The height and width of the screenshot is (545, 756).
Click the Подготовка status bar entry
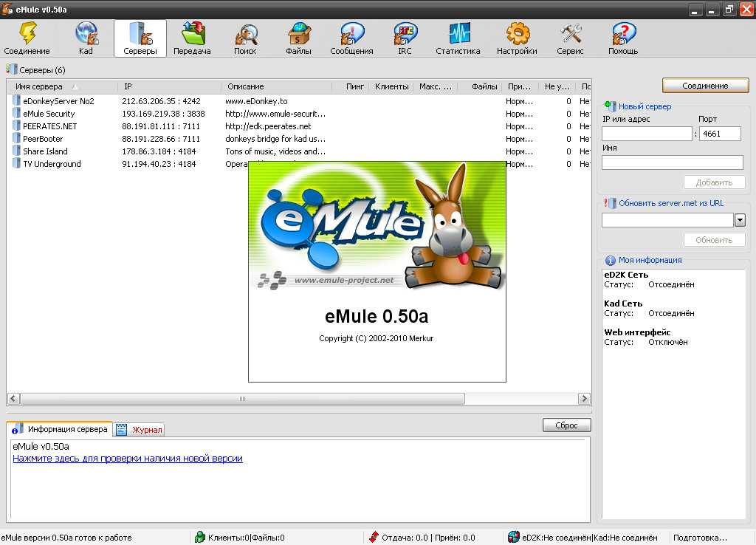pos(700,538)
